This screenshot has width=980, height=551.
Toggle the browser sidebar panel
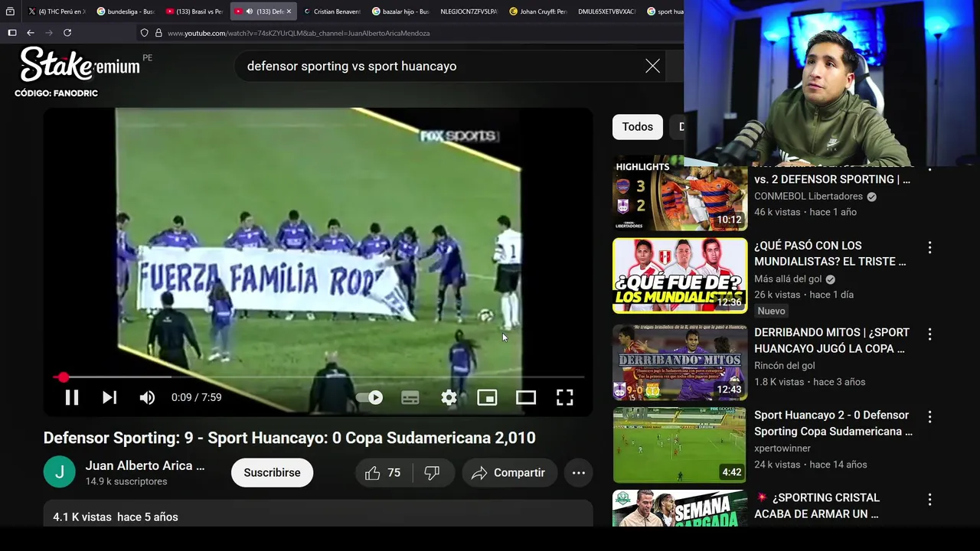11,33
